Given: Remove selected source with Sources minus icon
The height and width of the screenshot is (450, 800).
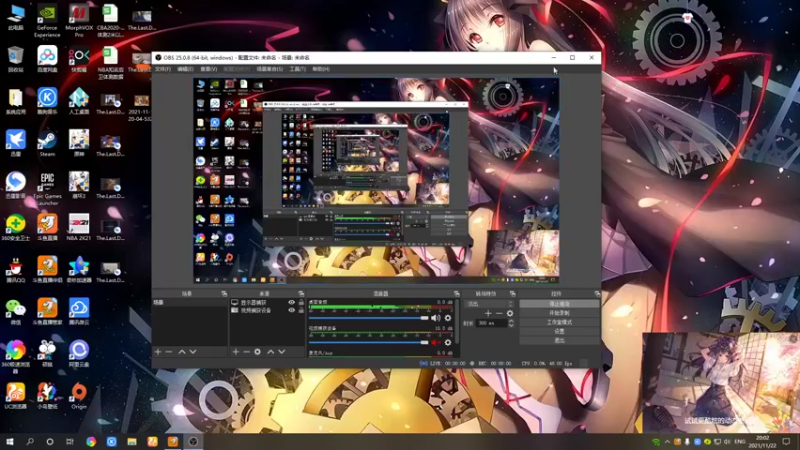Looking at the screenshot, I should pos(246,352).
